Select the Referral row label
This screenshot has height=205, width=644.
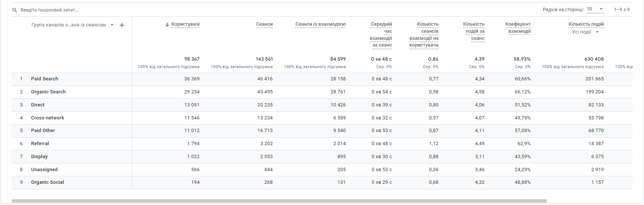pyautogui.click(x=40, y=144)
